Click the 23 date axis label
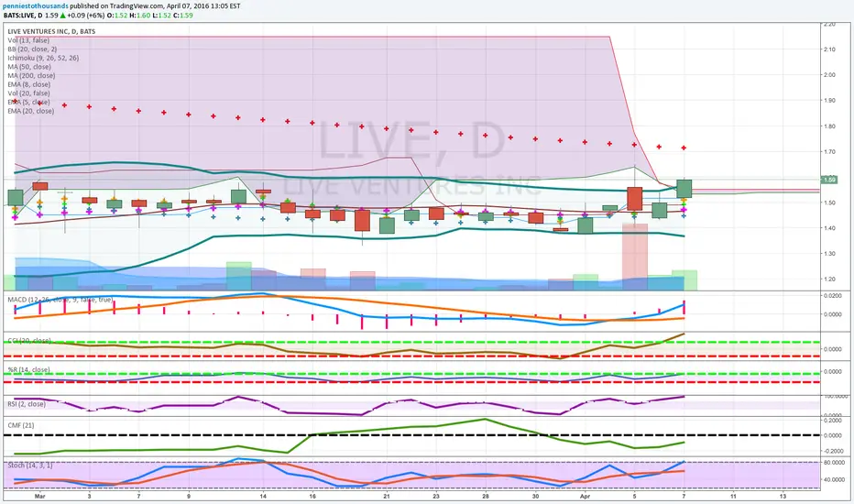The width and height of the screenshot is (854, 504). coord(436,497)
